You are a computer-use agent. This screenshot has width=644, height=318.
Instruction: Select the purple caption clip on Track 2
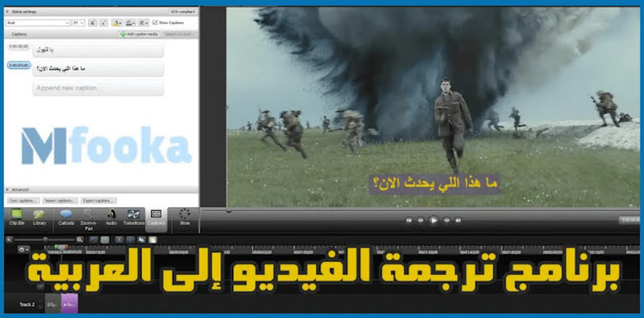click(69, 303)
